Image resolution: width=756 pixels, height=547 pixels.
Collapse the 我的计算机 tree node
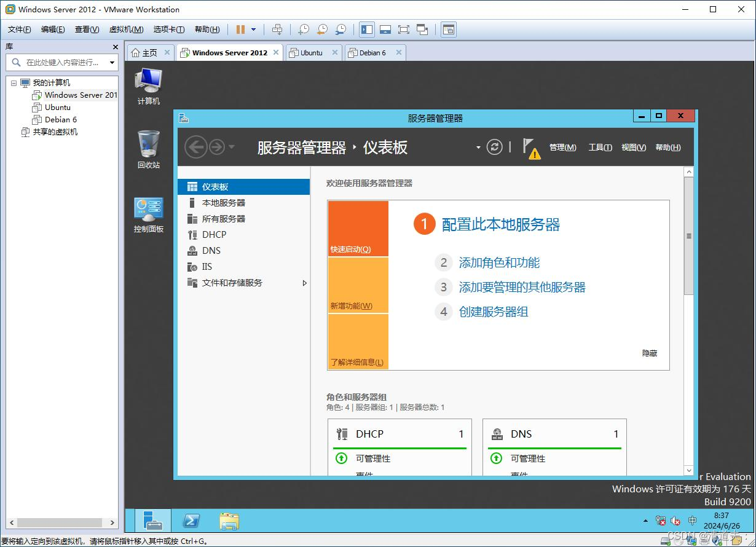point(14,83)
